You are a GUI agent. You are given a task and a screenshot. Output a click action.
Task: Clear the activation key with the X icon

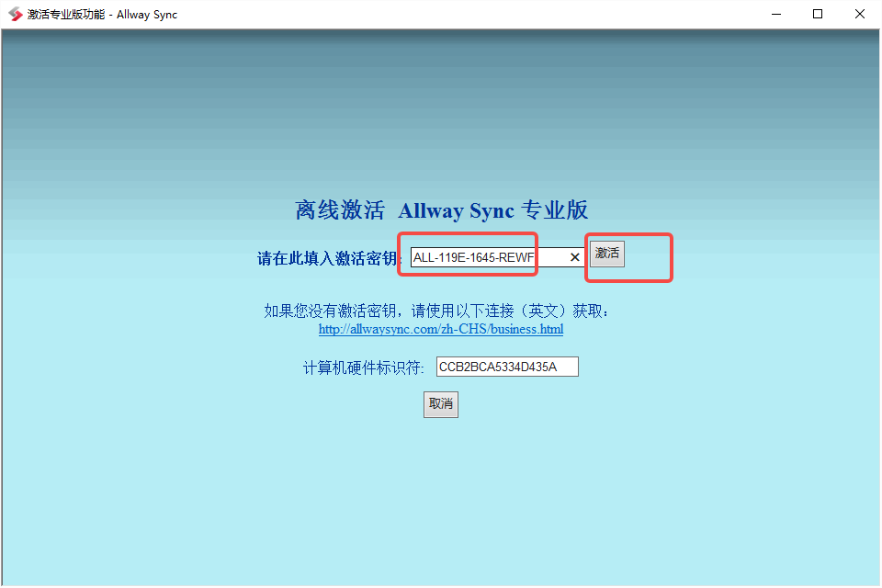pos(574,257)
